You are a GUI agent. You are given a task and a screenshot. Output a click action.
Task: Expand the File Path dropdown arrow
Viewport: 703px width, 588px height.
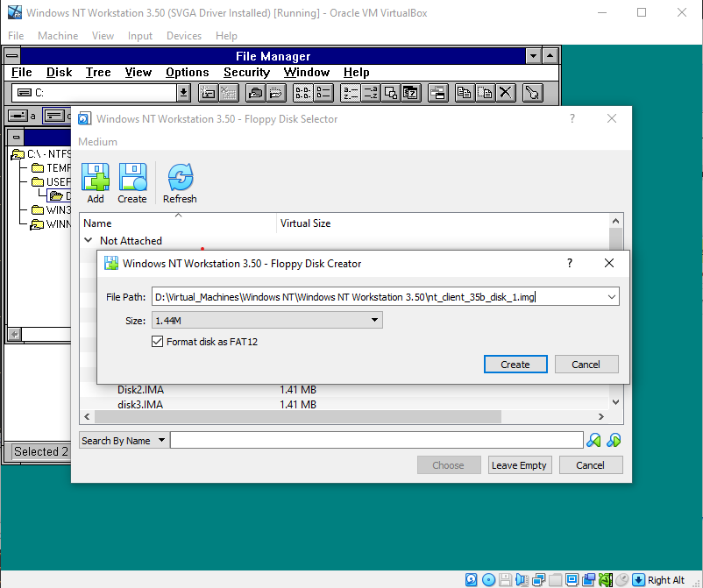pos(612,297)
